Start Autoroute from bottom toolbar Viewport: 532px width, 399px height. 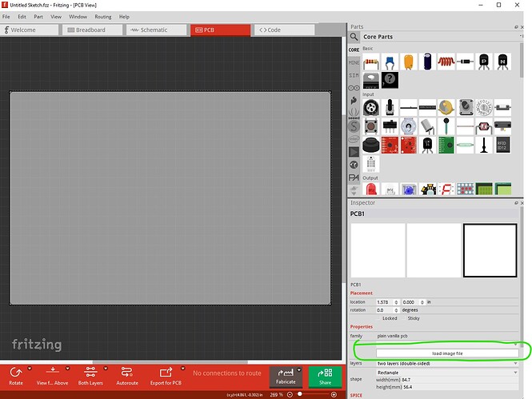click(127, 376)
